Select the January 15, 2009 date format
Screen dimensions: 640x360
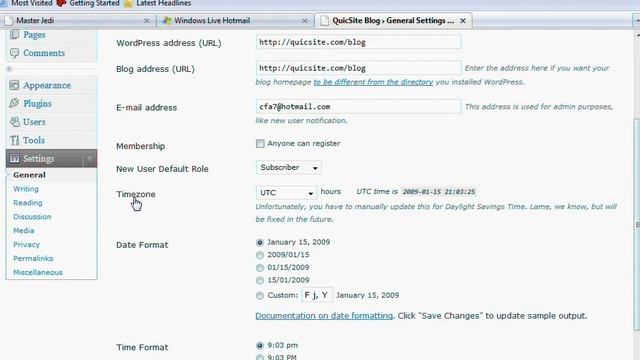260,242
